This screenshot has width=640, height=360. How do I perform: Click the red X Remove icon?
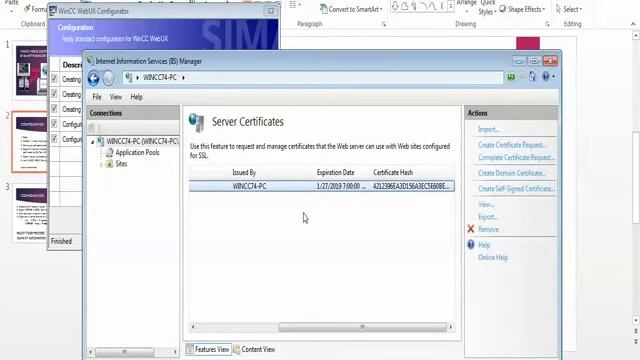(x=471, y=229)
